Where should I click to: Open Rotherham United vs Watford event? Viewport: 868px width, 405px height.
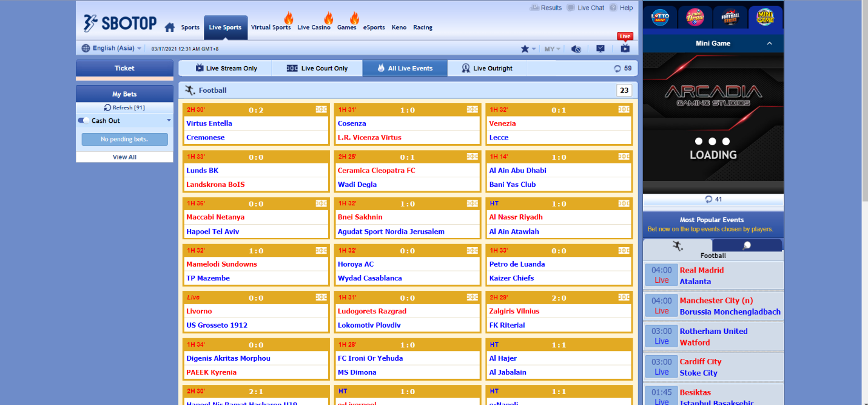tap(713, 336)
